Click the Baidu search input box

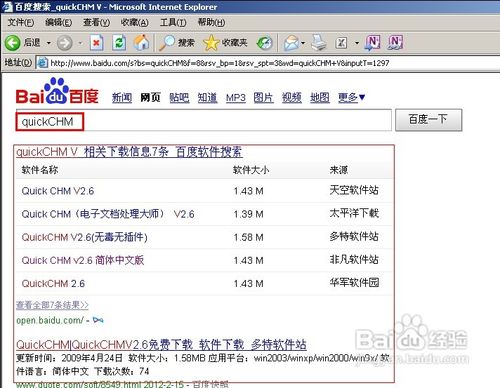pos(204,121)
